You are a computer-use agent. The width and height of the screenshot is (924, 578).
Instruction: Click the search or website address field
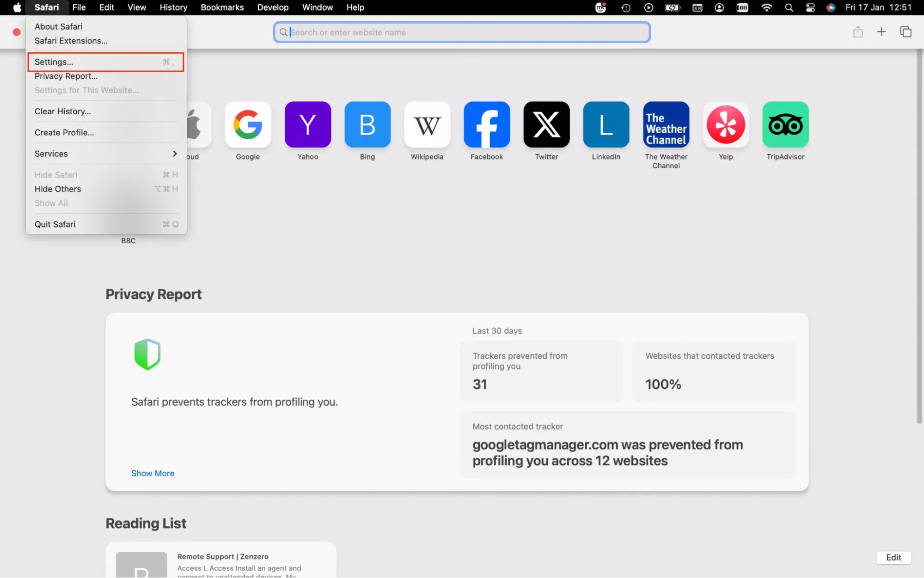[x=462, y=32]
